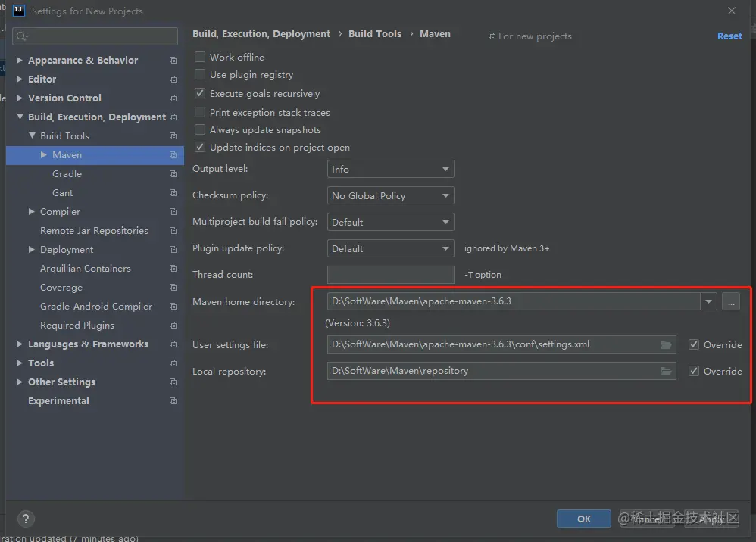
Task: Open Arquillian Containers settings
Action: [x=86, y=268]
